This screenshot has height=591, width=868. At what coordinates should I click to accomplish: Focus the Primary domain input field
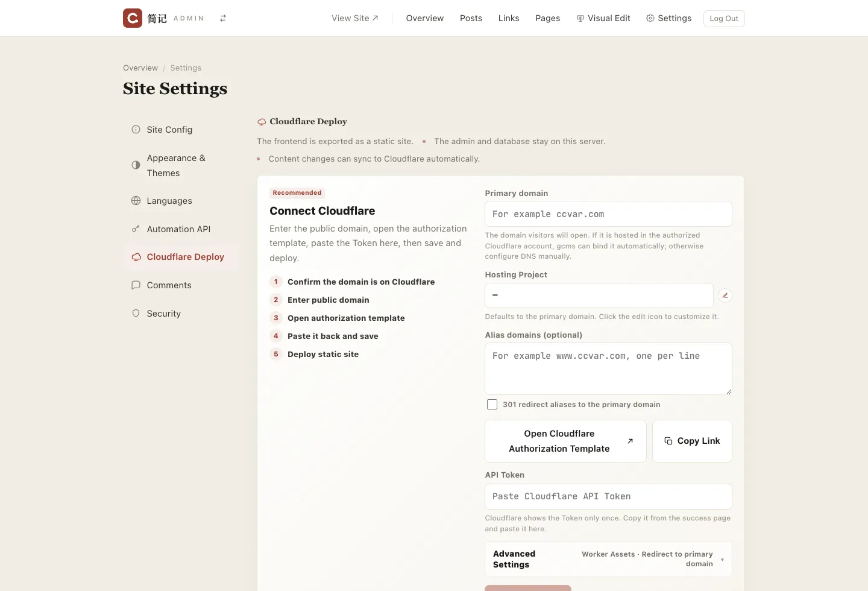[x=608, y=214]
